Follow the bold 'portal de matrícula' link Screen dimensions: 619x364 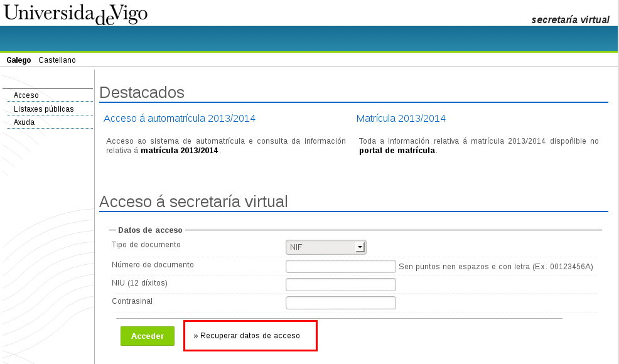point(397,151)
